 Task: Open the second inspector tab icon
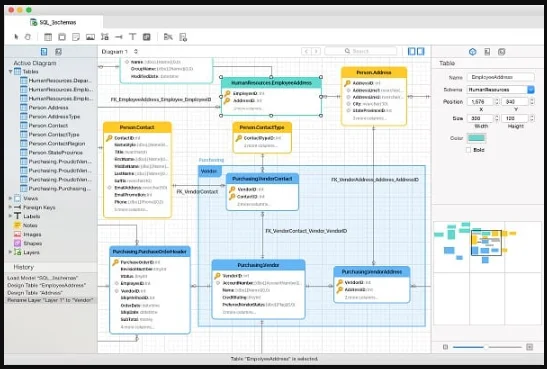click(487, 52)
